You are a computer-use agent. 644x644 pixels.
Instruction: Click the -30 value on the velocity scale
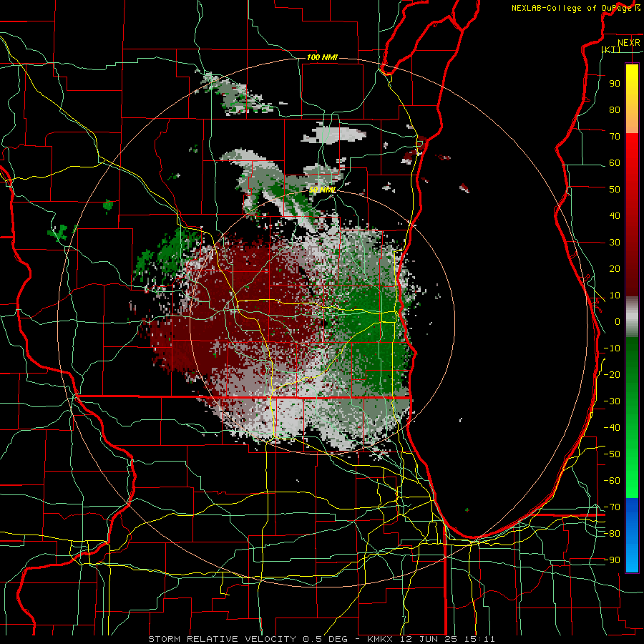(612, 401)
